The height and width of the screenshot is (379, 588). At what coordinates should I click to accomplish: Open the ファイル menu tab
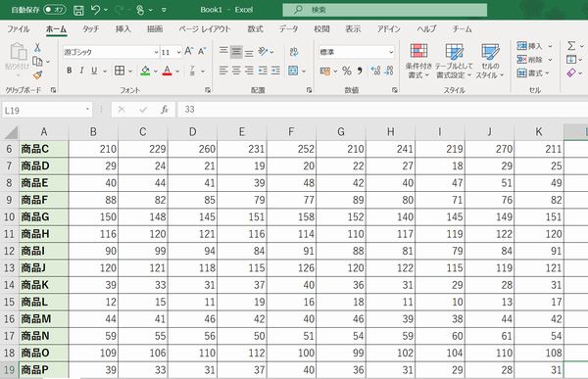[18, 28]
